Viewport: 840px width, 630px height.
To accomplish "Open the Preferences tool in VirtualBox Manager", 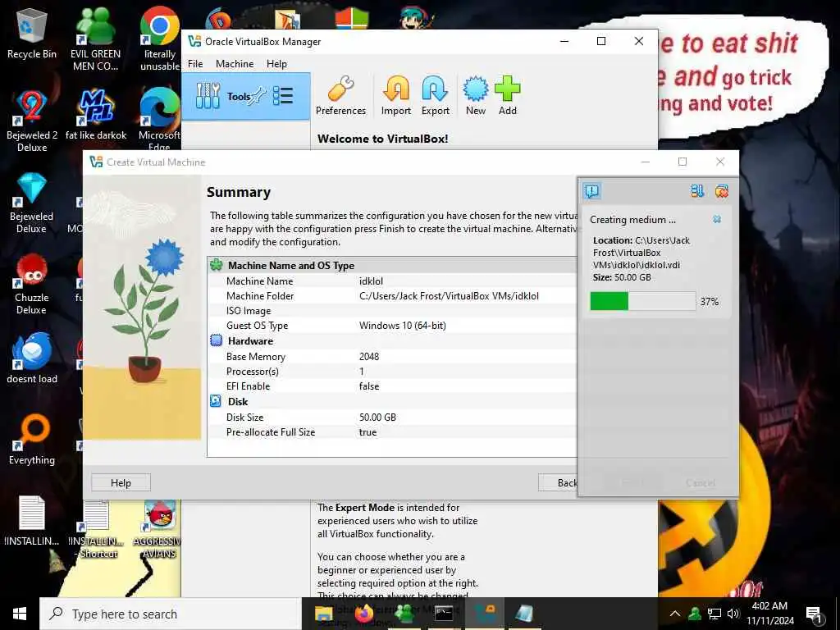I will [340, 96].
